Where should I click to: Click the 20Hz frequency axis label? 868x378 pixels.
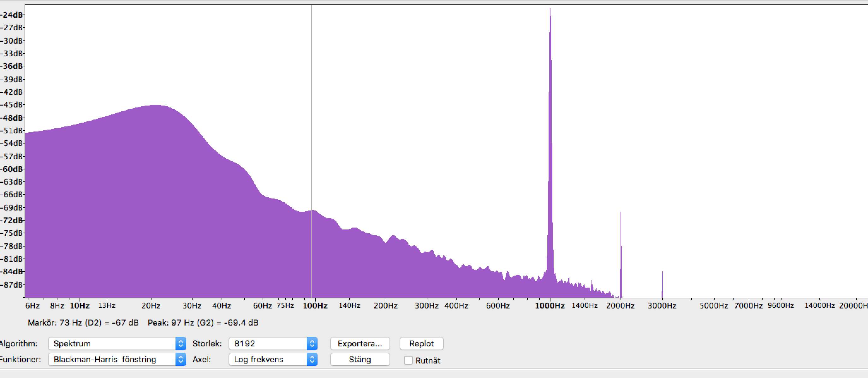point(151,306)
